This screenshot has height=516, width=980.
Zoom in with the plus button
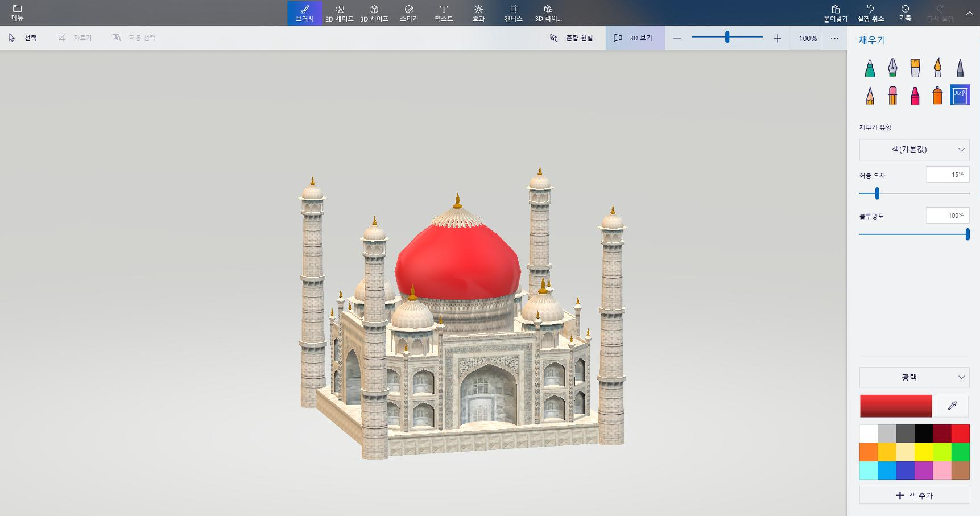pos(777,38)
